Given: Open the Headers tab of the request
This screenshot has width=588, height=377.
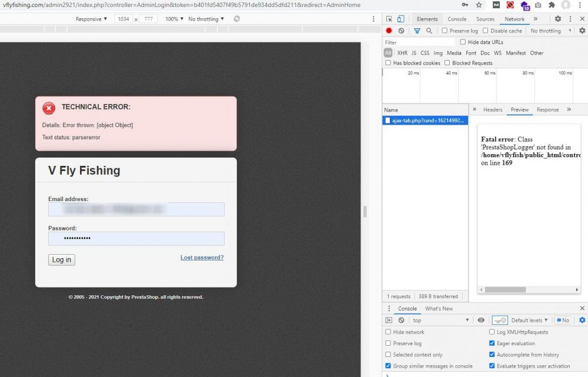Looking at the screenshot, I should [492, 109].
